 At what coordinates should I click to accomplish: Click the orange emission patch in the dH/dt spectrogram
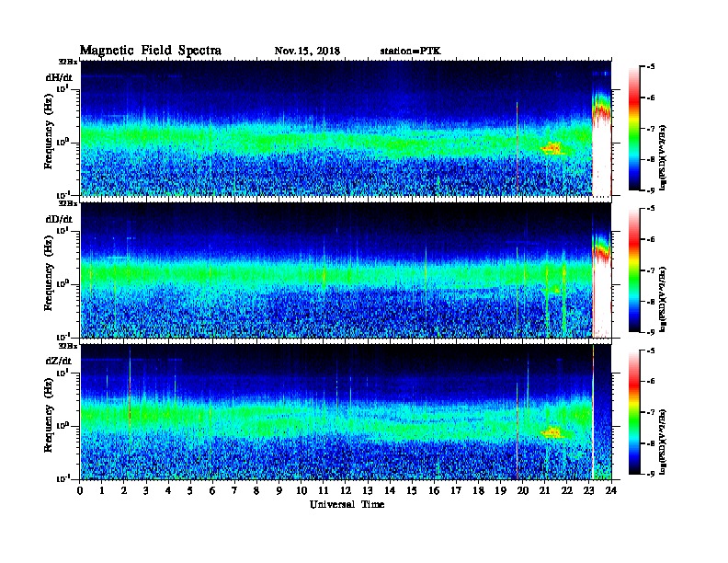click(552, 148)
